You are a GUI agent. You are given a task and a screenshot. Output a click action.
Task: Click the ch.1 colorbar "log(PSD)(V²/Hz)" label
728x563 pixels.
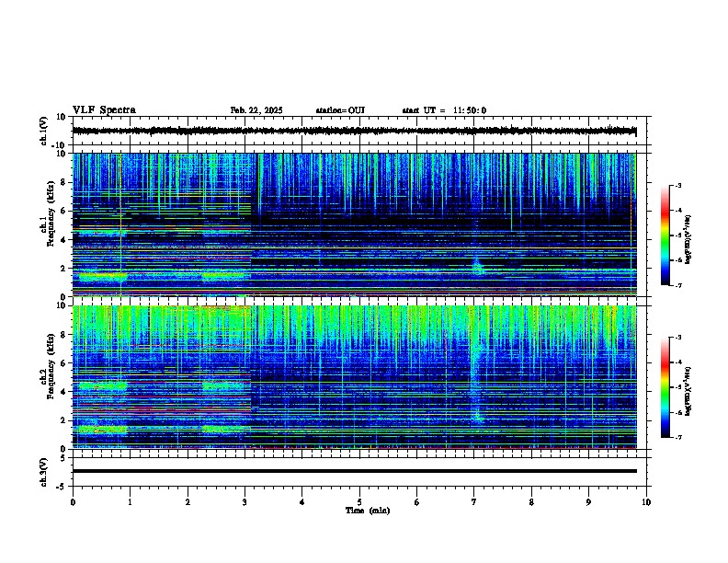pos(688,239)
